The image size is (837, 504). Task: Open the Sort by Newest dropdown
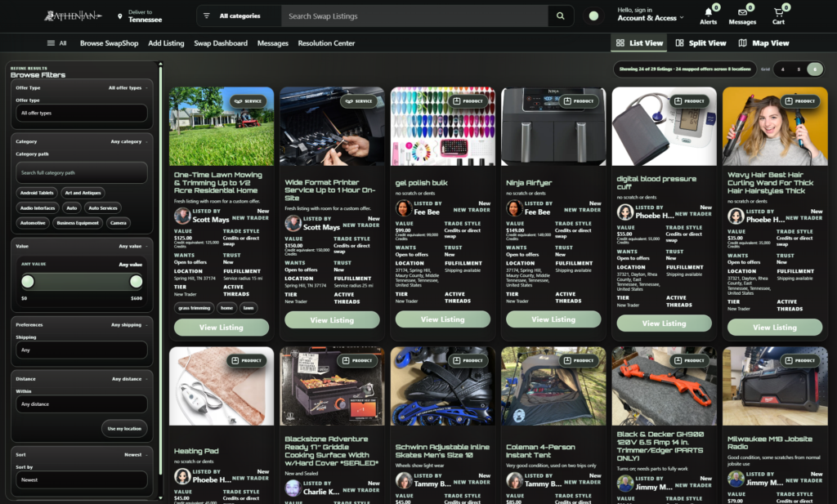pos(81,480)
